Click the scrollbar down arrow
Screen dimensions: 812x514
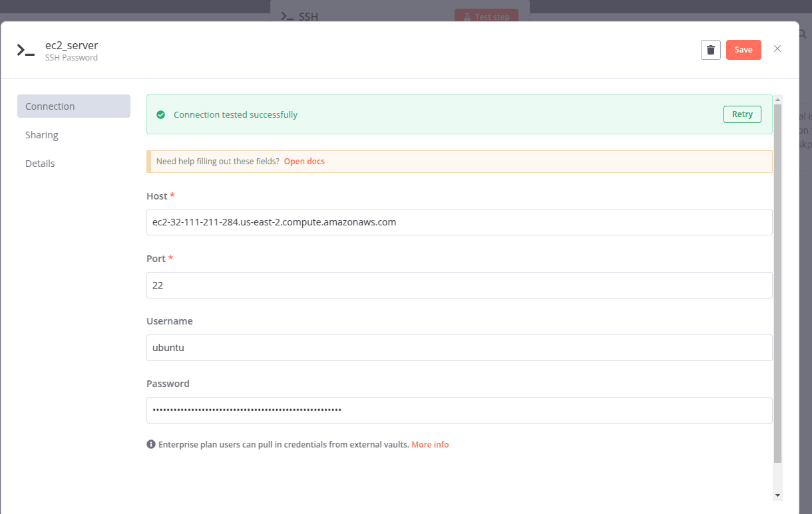point(777,495)
